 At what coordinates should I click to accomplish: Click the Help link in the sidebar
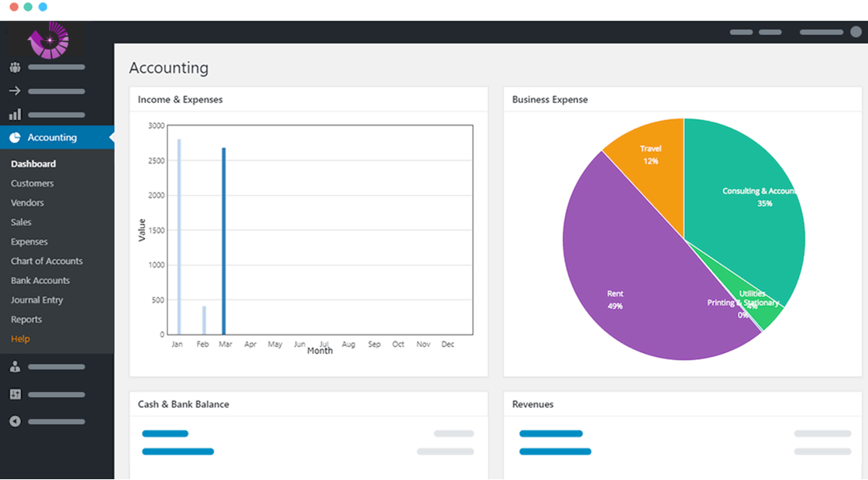[x=21, y=338]
